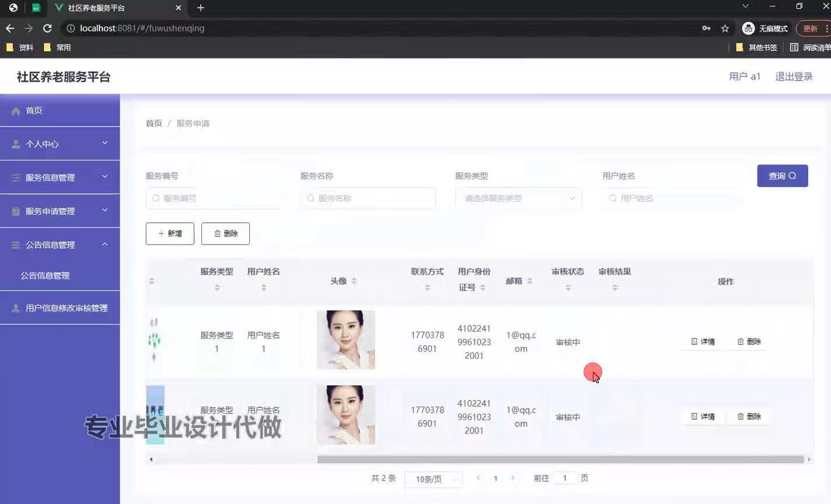
Task: Expand 服务申请管理 sidebar menu
Action: [x=60, y=211]
